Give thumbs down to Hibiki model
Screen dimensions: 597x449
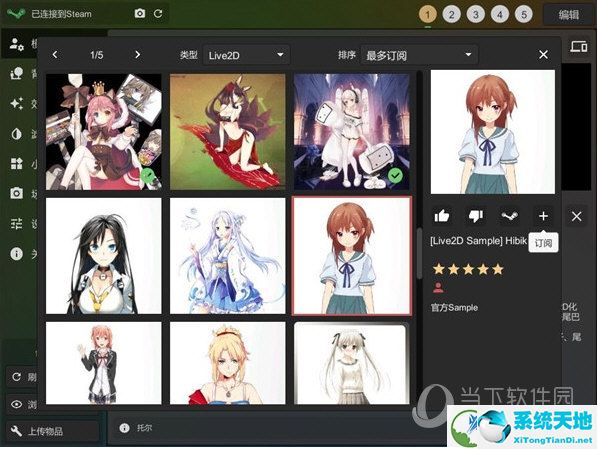[x=476, y=216]
